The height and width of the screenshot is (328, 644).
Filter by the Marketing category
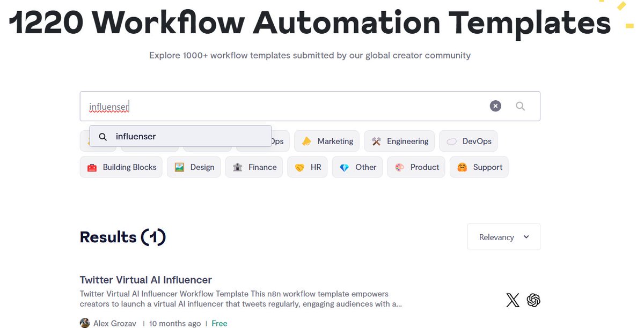pyautogui.click(x=327, y=141)
